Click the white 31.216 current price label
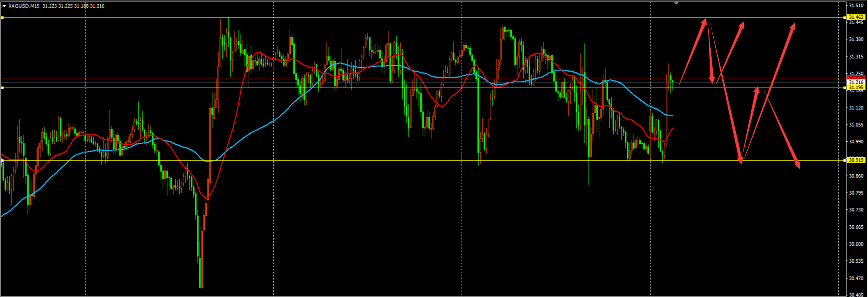 (x=856, y=82)
